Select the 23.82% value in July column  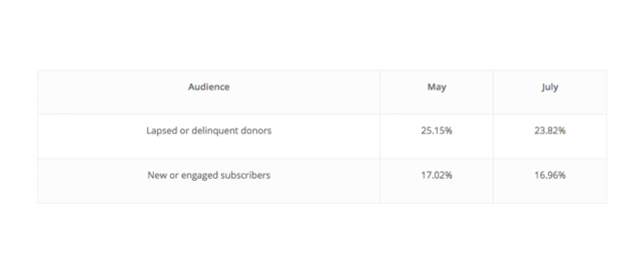(550, 131)
